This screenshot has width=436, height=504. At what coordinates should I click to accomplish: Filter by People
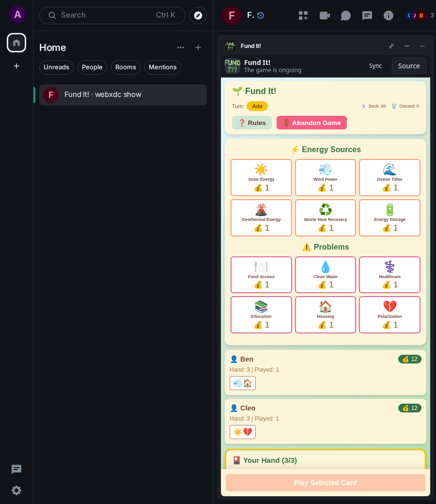tap(92, 67)
